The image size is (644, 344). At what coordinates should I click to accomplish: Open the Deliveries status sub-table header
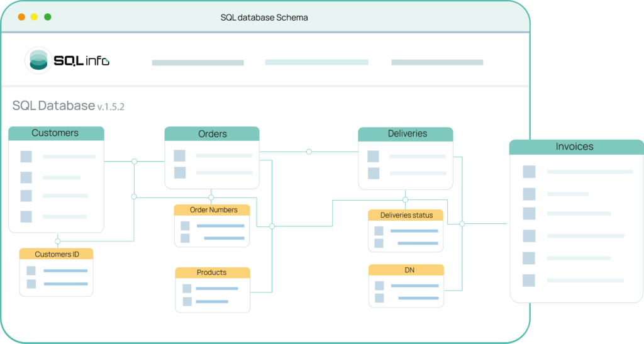406,215
